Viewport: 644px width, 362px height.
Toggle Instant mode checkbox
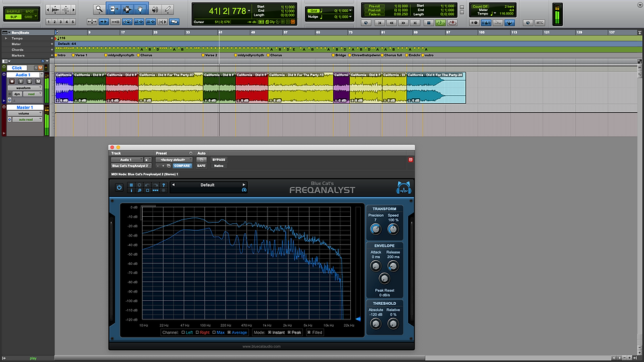[x=269, y=332]
